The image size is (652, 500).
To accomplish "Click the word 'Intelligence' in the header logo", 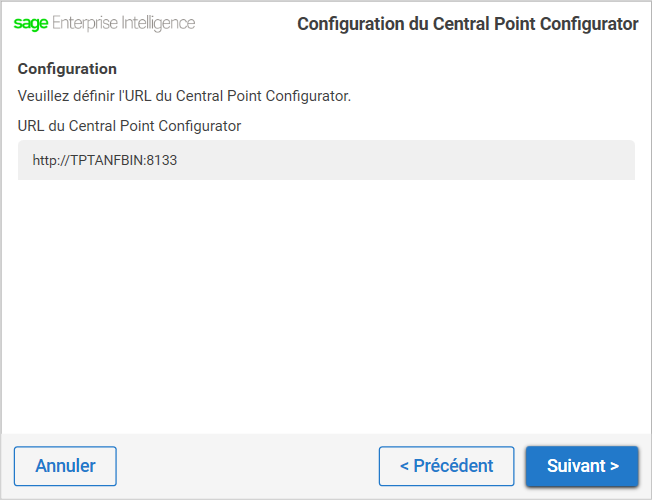I will pos(158,23).
